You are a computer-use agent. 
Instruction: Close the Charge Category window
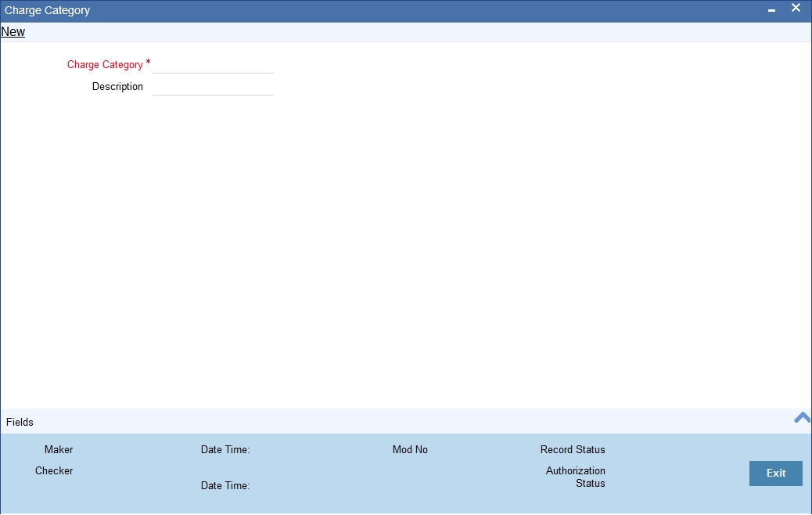pos(796,8)
